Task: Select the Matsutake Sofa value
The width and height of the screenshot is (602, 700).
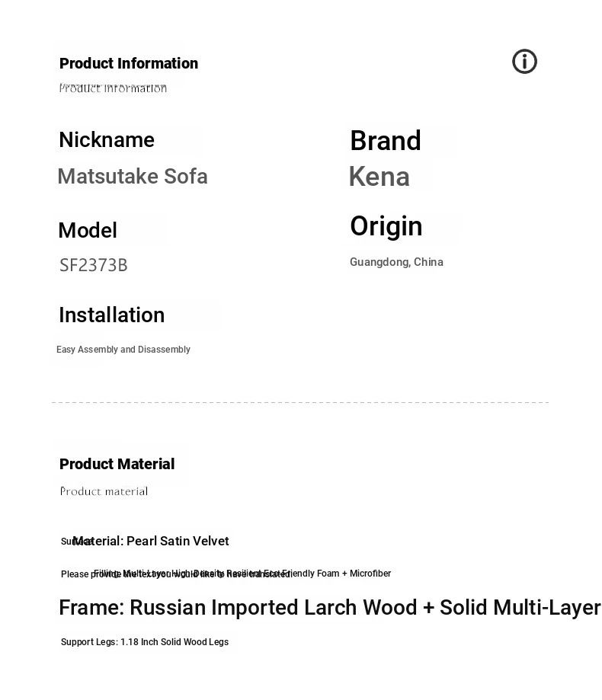Action: click(x=133, y=176)
